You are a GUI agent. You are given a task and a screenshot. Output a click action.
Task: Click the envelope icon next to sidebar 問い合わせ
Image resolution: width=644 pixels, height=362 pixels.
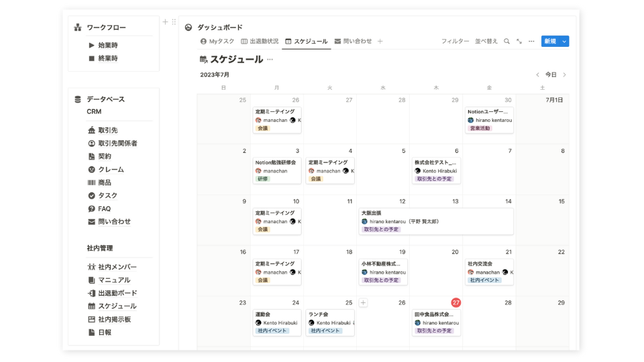[91, 222]
